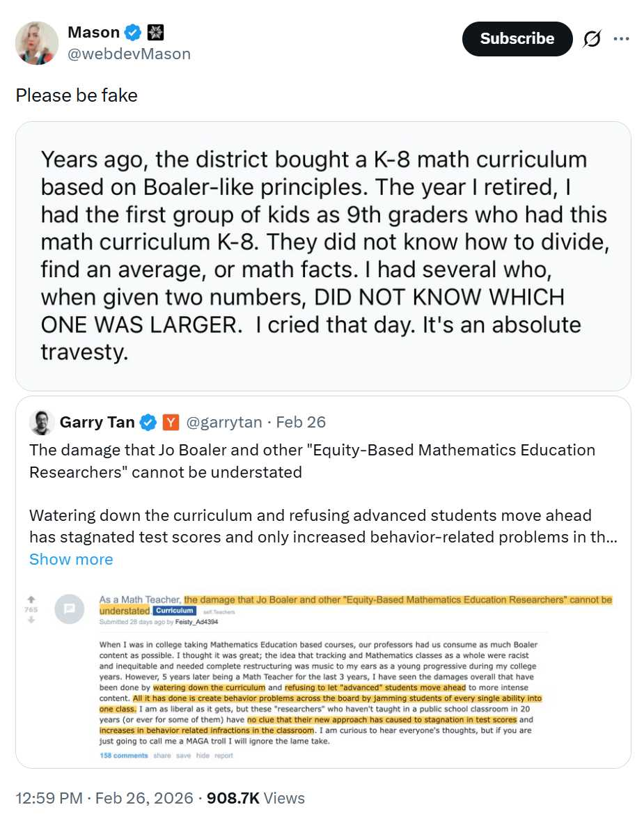Expand quoted post with Show more
This screenshot has width=644, height=821.
(71, 559)
